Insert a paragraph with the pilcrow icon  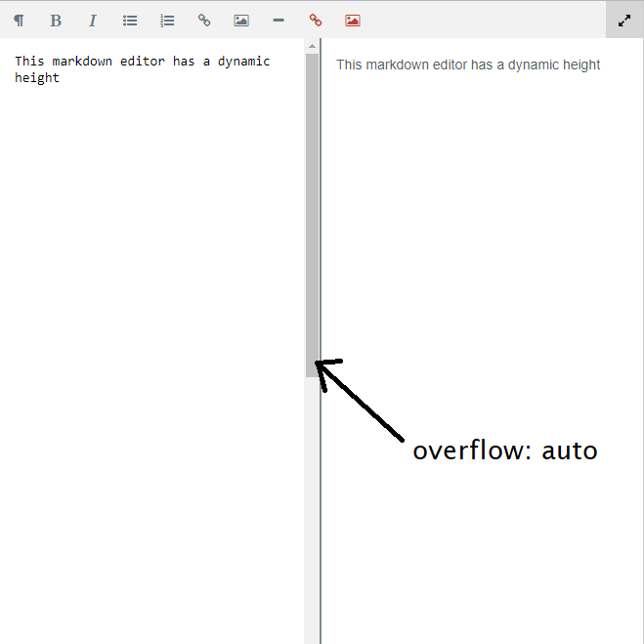[19, 21]
